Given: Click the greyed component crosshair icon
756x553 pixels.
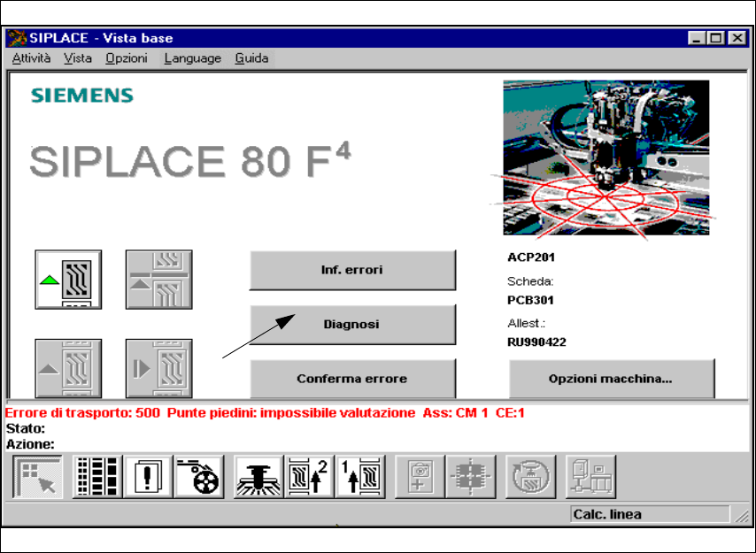Looking at the screenshot, I should point(471,476).
